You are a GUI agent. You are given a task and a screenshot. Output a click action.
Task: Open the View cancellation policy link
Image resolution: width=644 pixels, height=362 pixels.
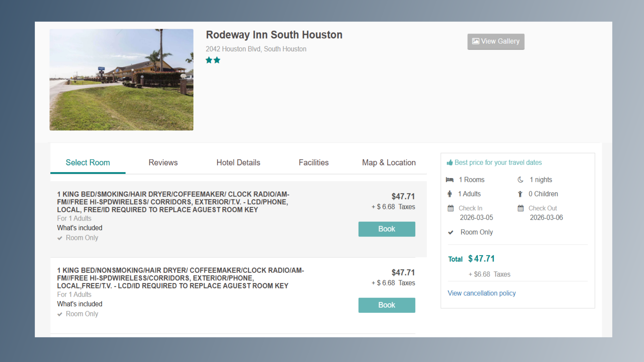(481, 293)
